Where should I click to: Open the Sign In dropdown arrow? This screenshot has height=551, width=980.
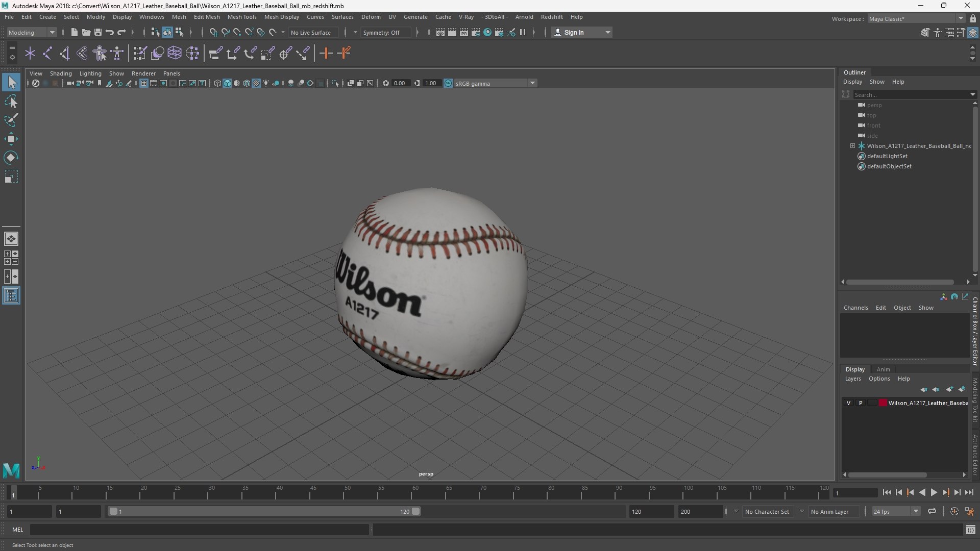point(607,32)
